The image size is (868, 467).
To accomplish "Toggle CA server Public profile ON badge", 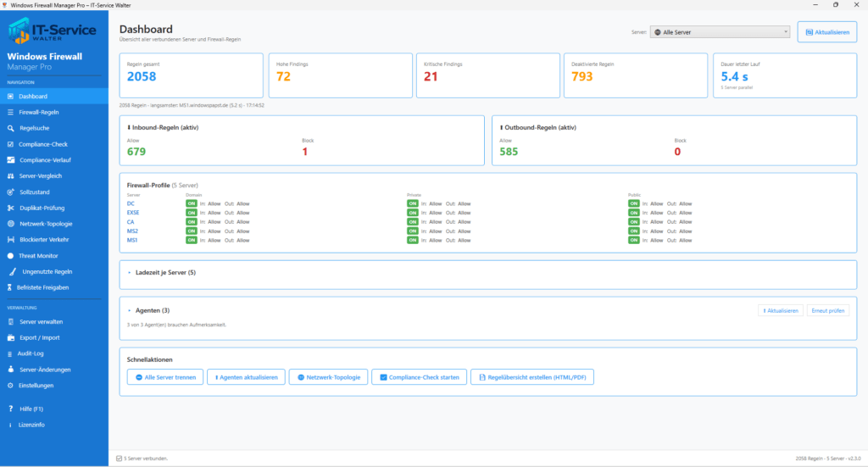I will pos(633,222).
